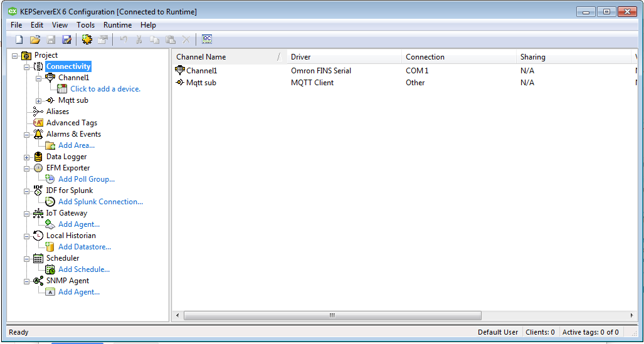This screenshot has height=344, width=644.
Task: Click the Project icon in the tree
Action: 26,55
